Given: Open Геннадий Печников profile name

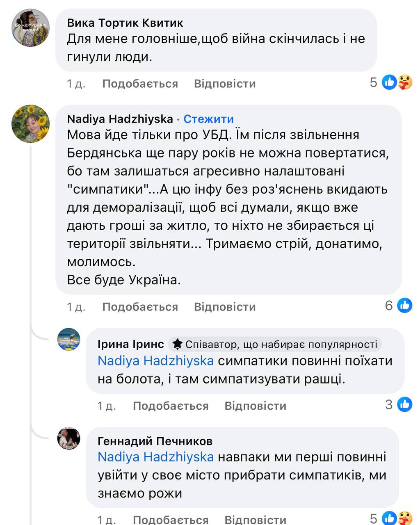Looking at the screenshot, I should point(155,441).
